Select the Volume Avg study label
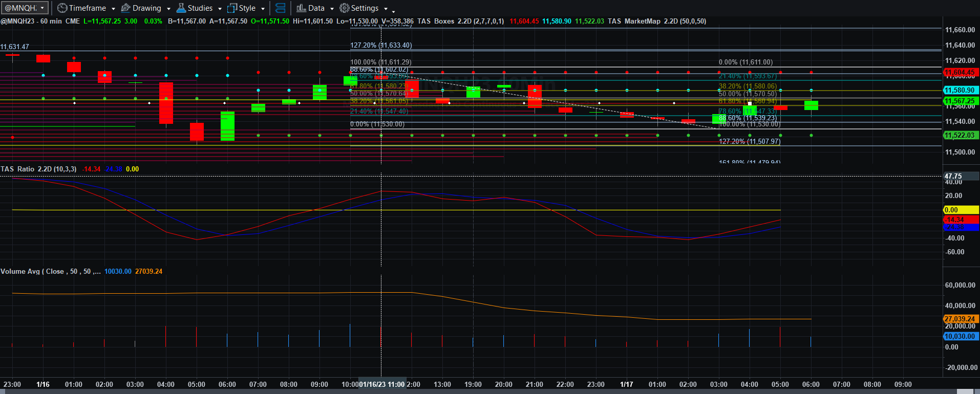 coord(50,271)
